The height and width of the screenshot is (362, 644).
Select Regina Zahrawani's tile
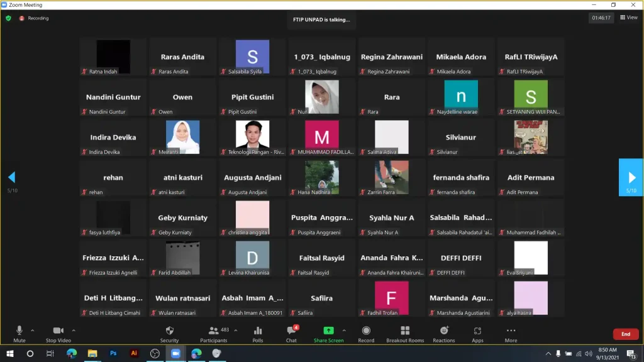tap(391, 57)
